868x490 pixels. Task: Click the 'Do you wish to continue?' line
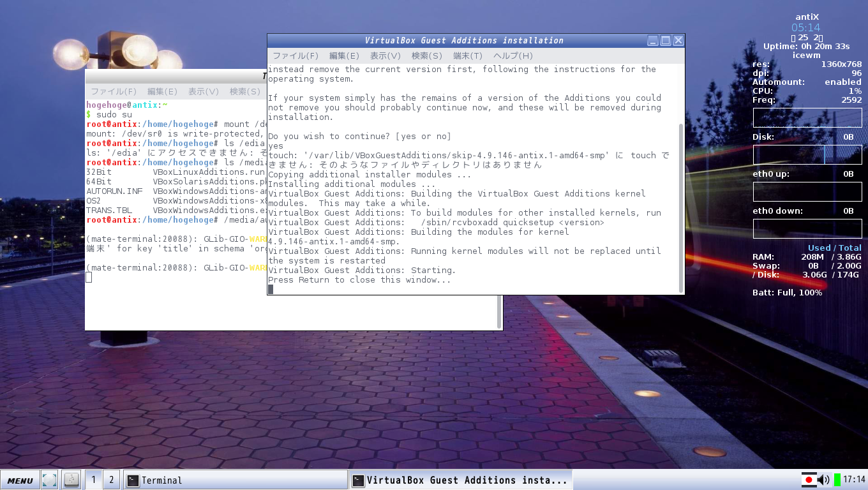[359, 137]
